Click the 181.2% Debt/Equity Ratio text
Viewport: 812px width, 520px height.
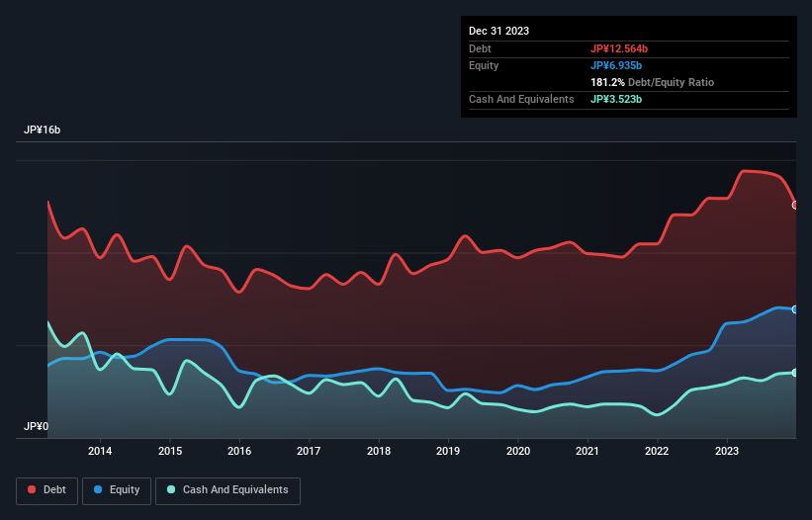[x=652, y=82]
